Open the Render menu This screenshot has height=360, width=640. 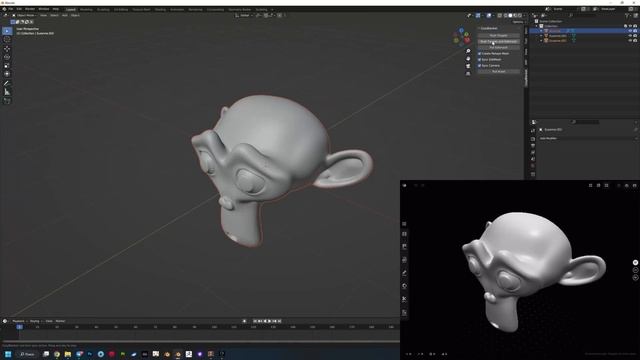click(x=30, y=9)
